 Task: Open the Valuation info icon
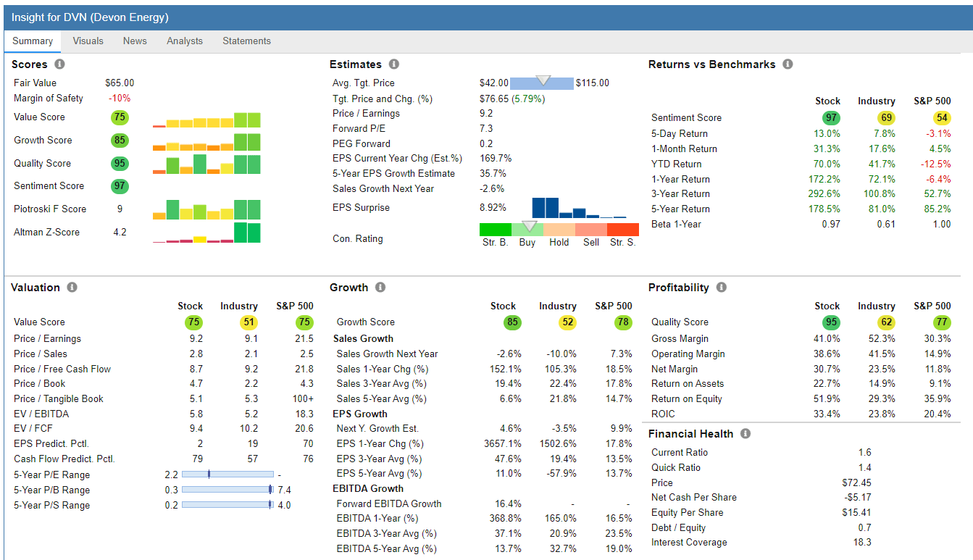72,288
